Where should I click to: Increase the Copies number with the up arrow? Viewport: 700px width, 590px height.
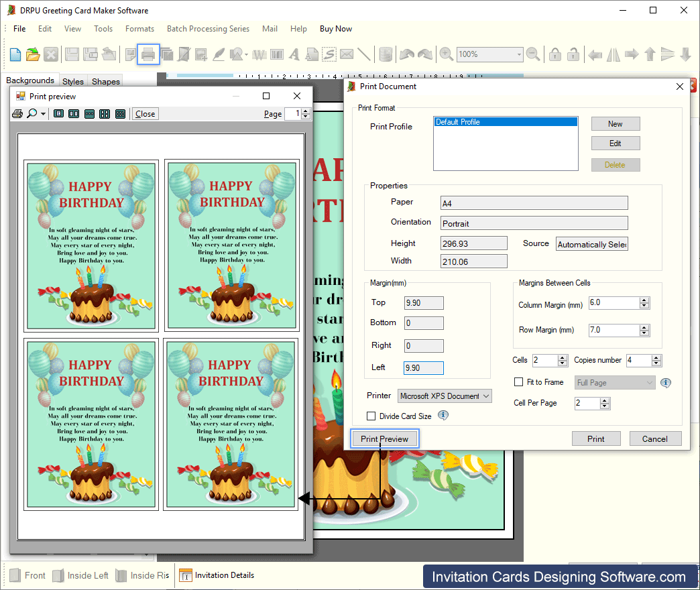coord(655,357)
